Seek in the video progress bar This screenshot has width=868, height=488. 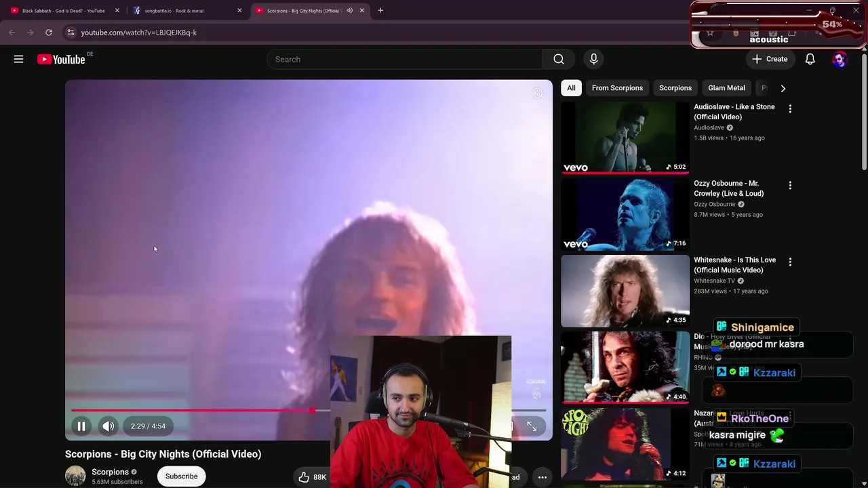click(x=309, y=411)
